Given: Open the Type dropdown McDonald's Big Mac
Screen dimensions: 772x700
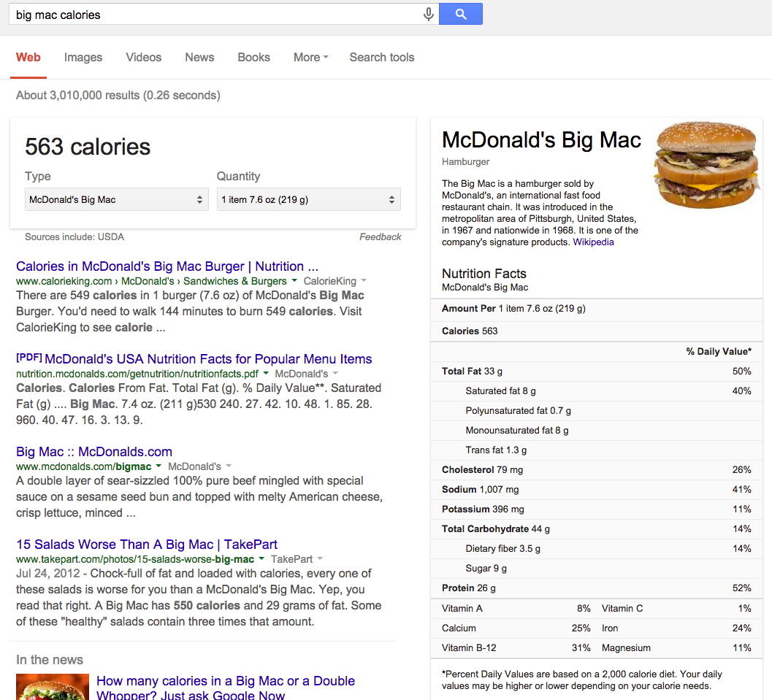Looking at the screenshot, I should click(x=117, y=200).
